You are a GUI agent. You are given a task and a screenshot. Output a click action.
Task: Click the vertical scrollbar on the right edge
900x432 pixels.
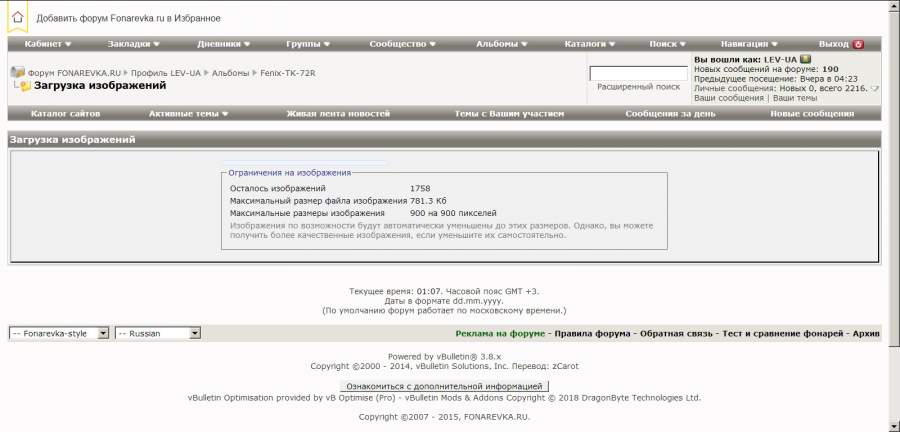892,200
